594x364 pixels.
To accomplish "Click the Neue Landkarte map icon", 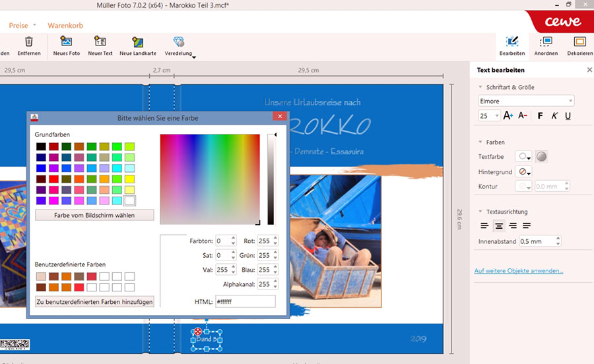I will (138, 42).
